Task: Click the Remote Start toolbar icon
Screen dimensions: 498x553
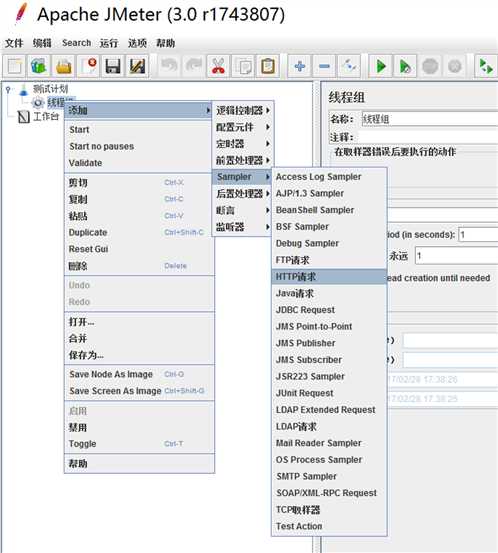Action: coord(486,66)
